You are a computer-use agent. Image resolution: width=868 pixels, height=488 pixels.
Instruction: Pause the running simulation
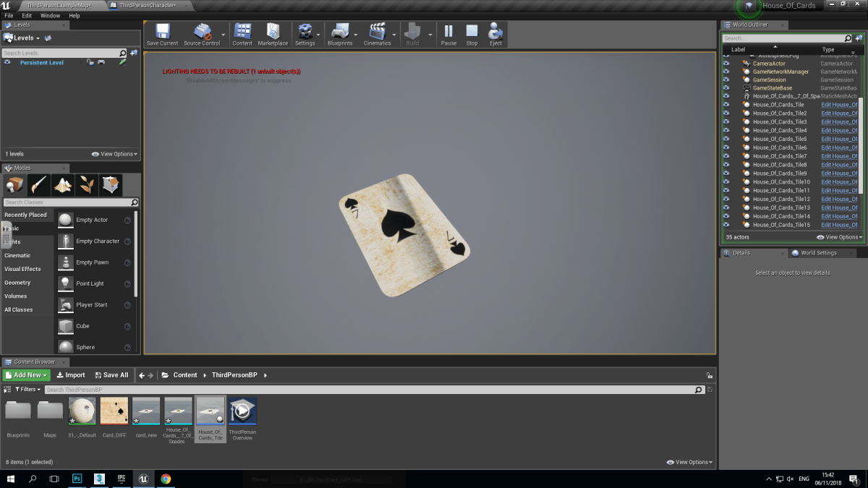pyautogui.click(x=448, y=34)
